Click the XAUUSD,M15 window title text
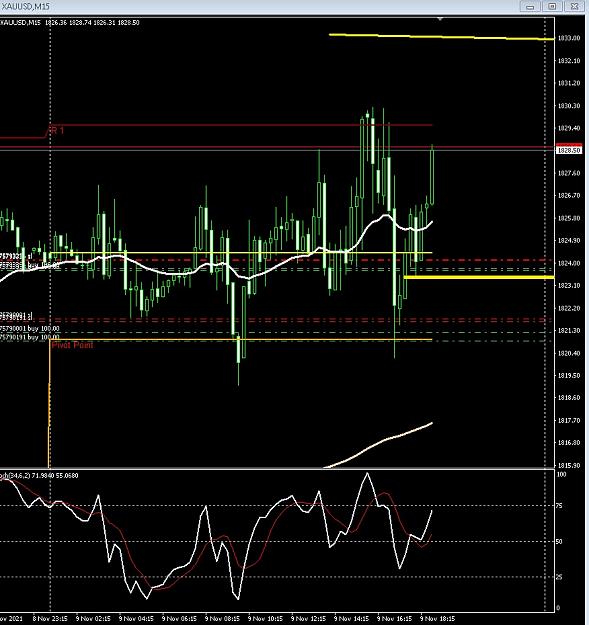 (x=25, y=6)
